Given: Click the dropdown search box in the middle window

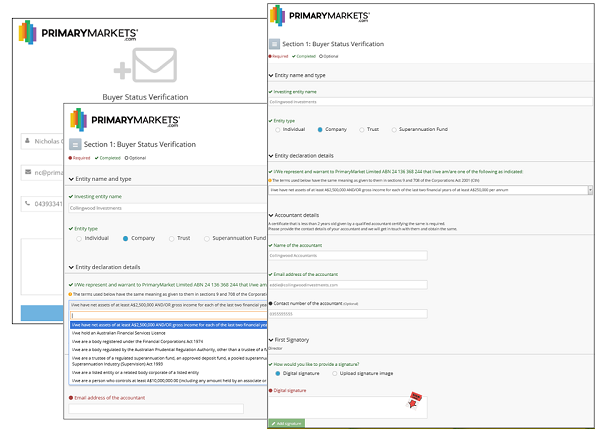Looking at the screenshot, I should [x=169, y=316].
